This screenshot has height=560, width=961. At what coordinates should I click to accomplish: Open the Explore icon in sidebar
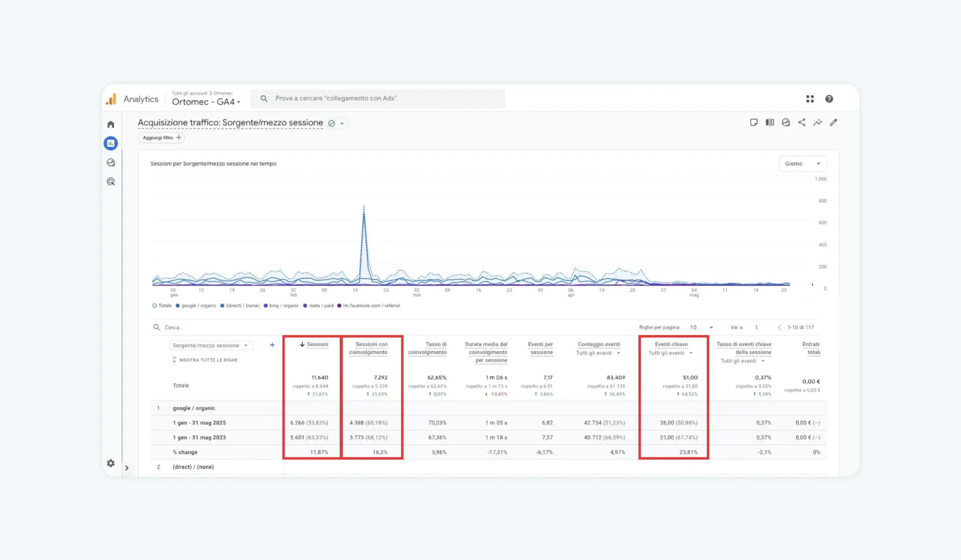click(111, 163)
